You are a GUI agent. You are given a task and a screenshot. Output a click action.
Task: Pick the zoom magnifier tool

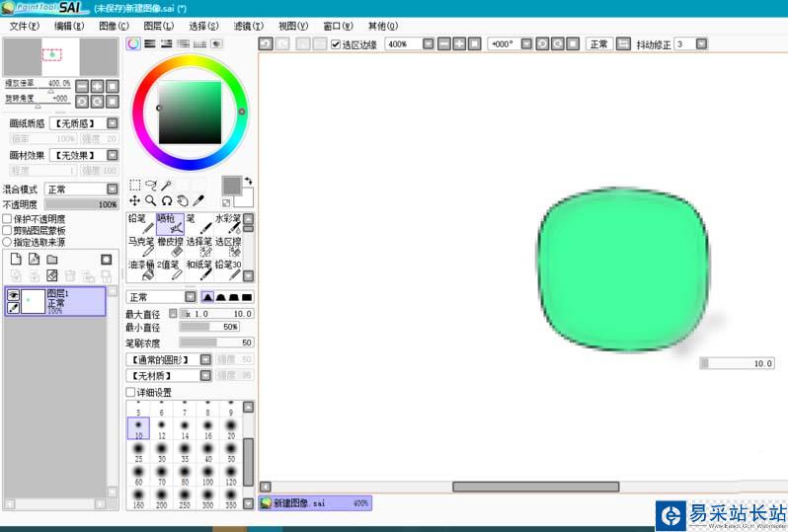click(x=151, y=201)
